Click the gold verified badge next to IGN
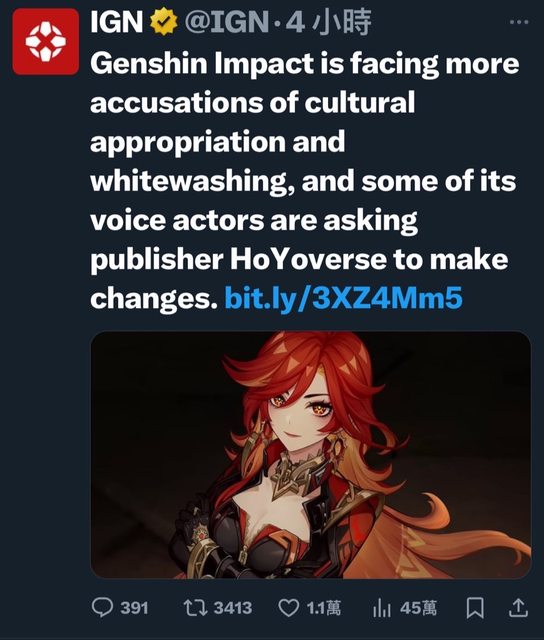The height and width of the screenshot is (640, 544). pyautogui.click(x=164, y=22)
